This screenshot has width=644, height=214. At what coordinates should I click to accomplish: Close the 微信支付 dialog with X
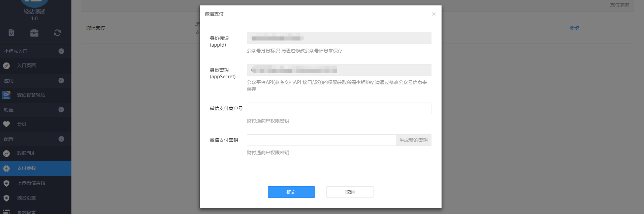[434, 14]
